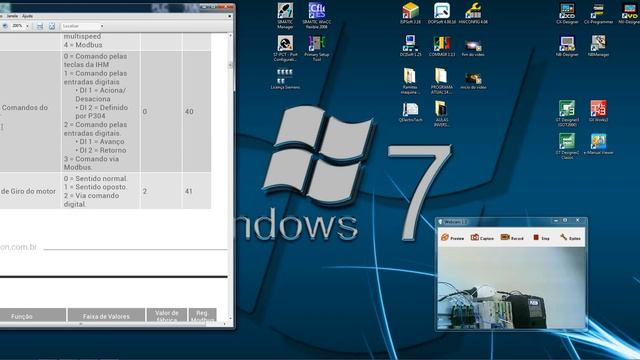Launch the QElectroTech desktop shortcut
Screen dimensions: 640x360
410,112
